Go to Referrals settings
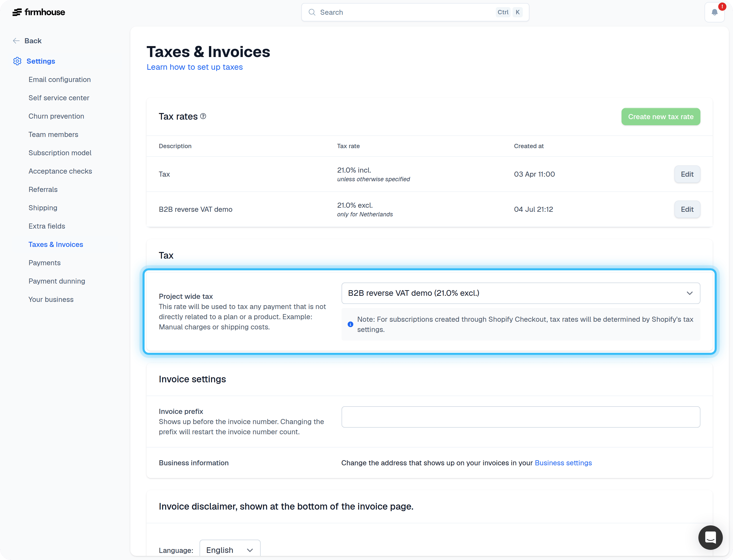This screenshot has height=560, width=733. tap(43, 189)
